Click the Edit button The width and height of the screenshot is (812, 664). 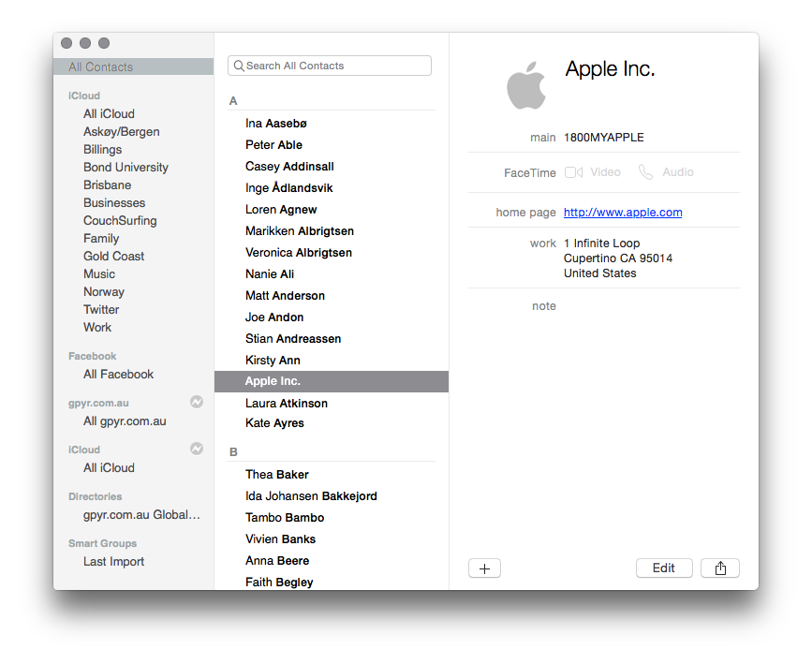[664, 568]
